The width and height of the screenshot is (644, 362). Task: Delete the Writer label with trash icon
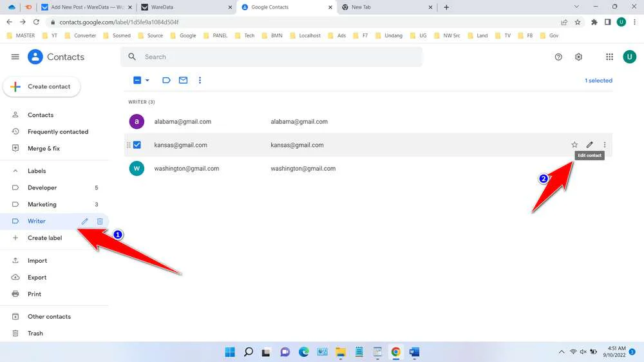coord(100,222)
